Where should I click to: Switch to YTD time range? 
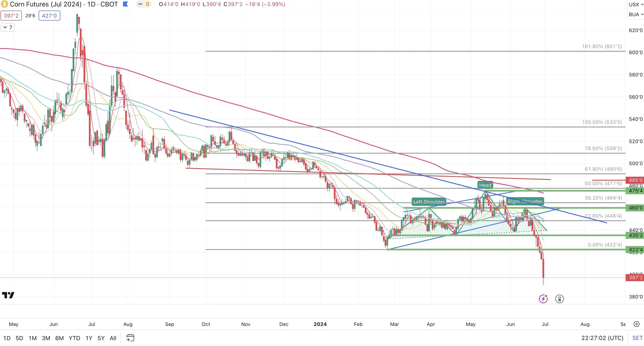[x=74, y=338]
